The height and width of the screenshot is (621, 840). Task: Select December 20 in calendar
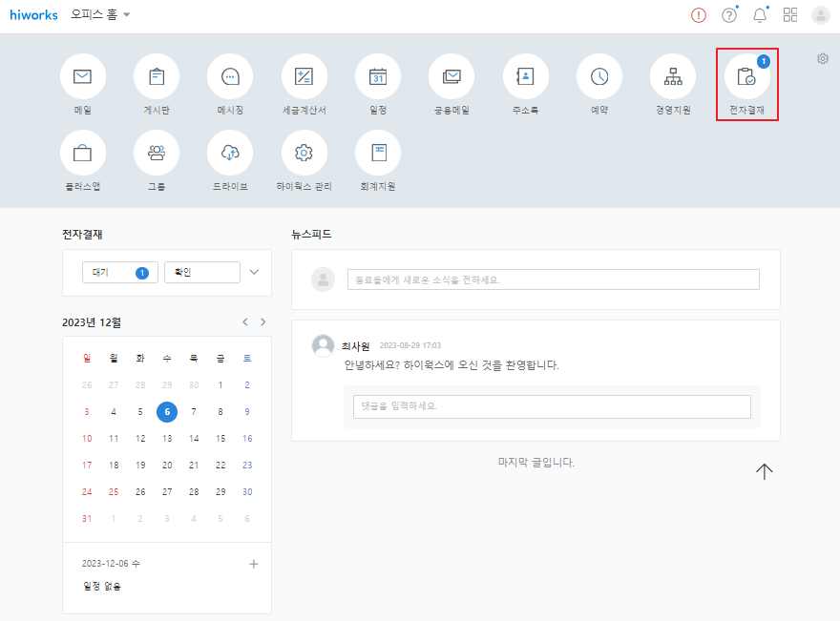[x=167, y=466]
